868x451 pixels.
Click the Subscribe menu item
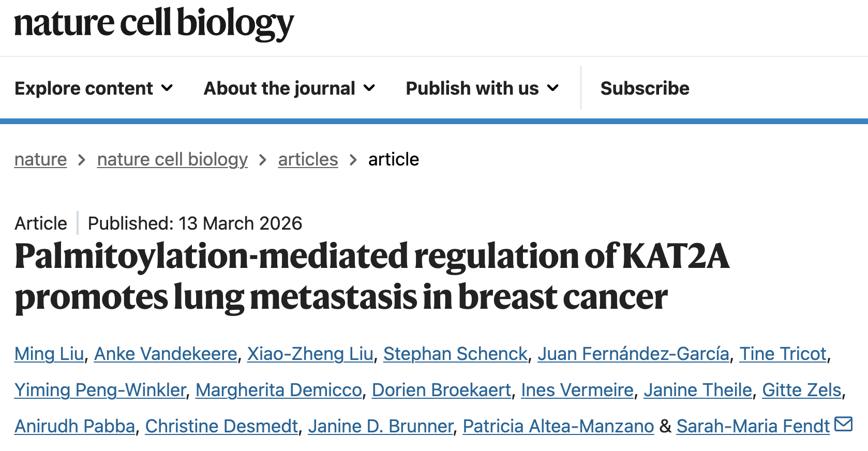tap(645, 88)
